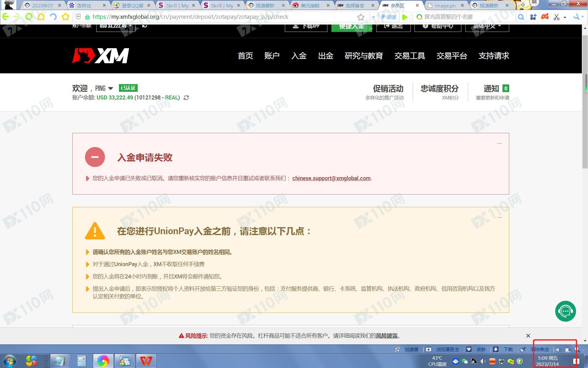Click the system volume tray icon
The width and height of the screenshot is (588, 368).
(x=483, y=361)
